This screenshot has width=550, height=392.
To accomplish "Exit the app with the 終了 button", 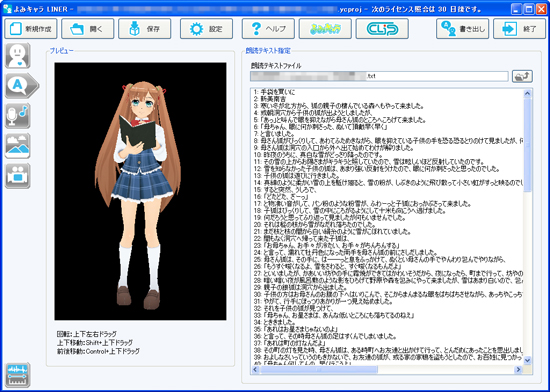I will pos(519,29).
